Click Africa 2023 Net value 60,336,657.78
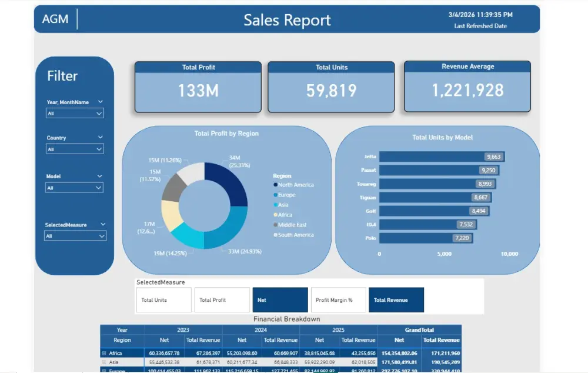The image size is (588, 373). 164,353
